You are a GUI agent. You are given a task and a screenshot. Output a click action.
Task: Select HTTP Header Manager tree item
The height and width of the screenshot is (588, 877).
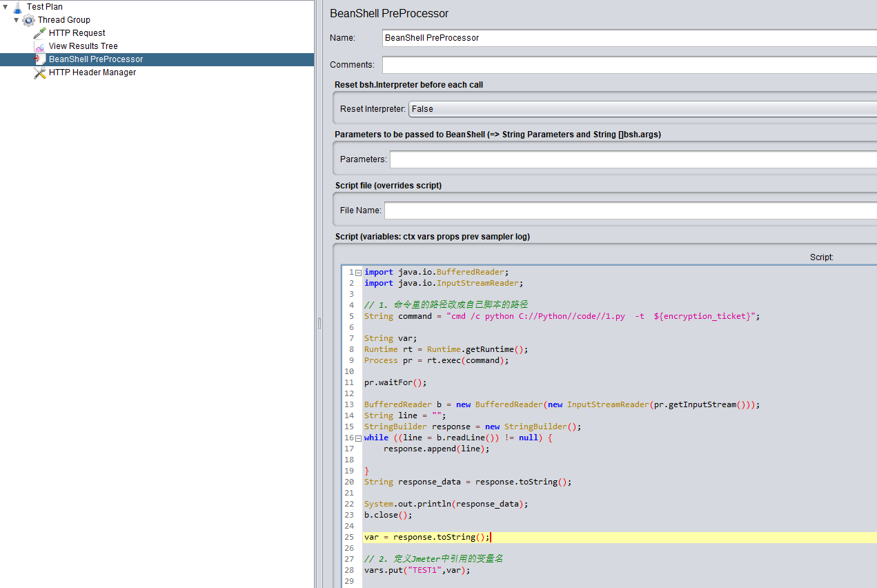(x=92, y=72)
